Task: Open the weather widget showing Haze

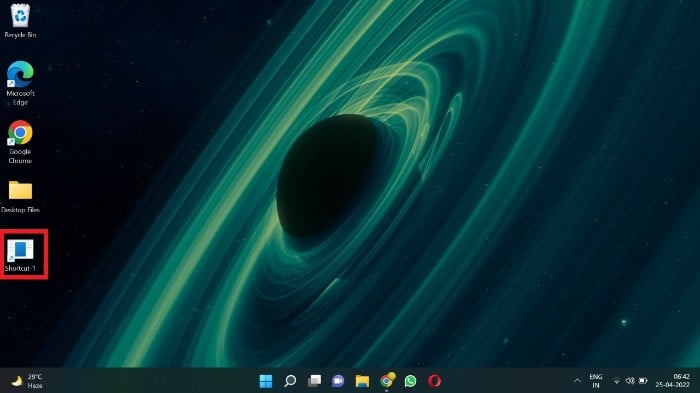Action: point(27,381)
